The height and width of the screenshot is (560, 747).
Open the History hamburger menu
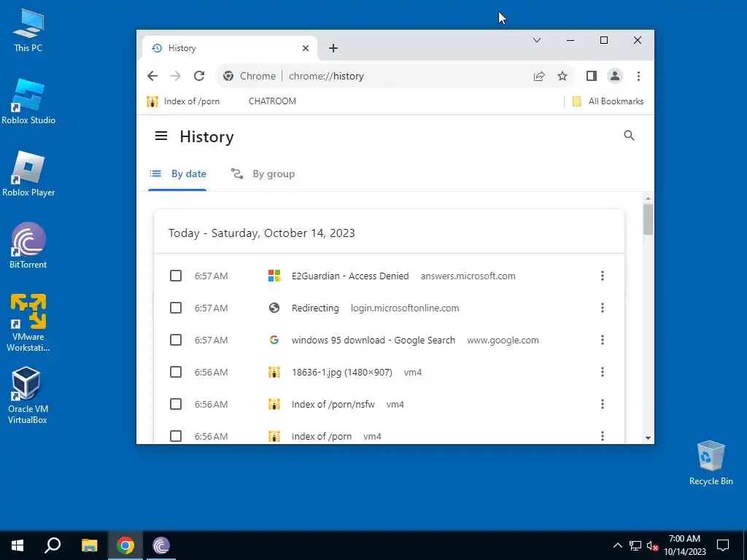[x=161, y=136]
